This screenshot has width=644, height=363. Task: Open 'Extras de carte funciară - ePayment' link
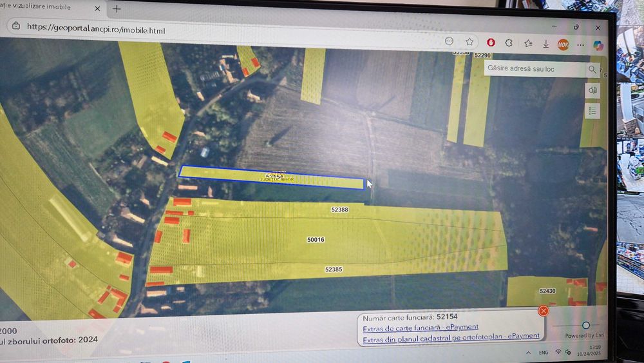[420, 328]
